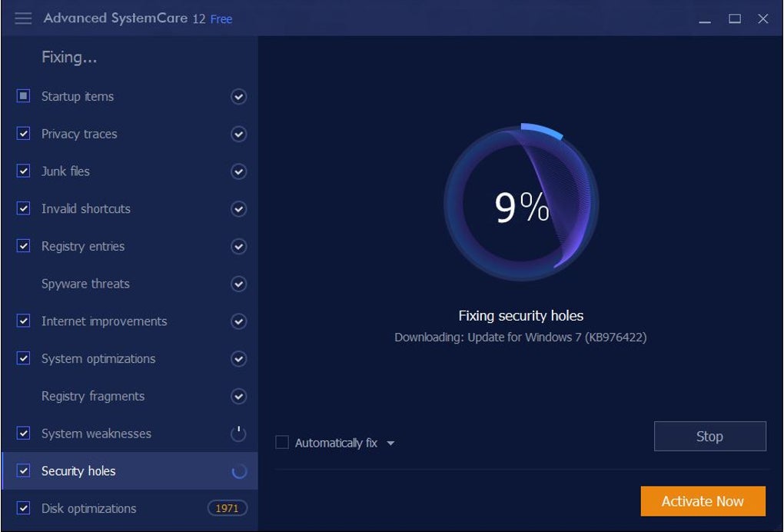Uncheck the Invalid shortcuts checkbox
The image size is (784, 532).
click(23, 208)
